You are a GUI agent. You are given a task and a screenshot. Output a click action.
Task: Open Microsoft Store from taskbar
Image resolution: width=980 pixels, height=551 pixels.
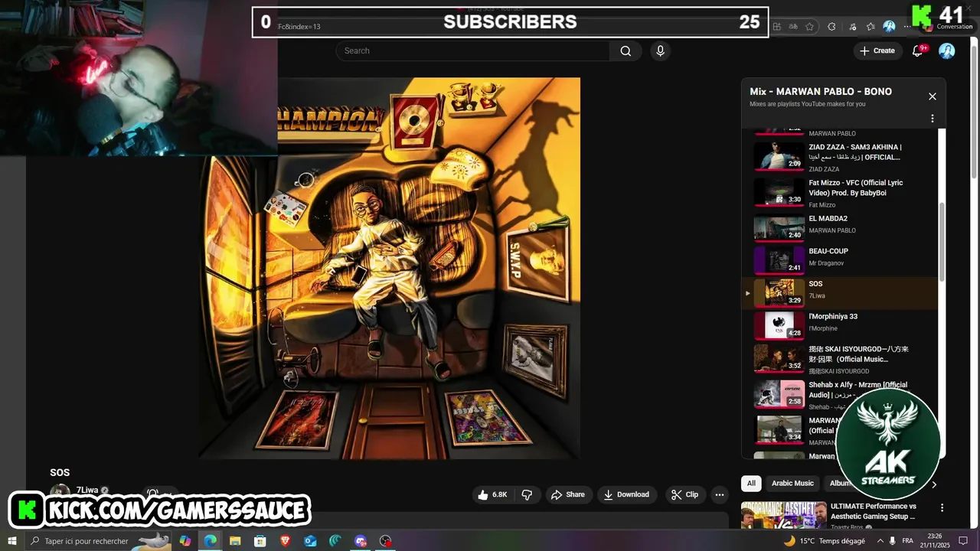(x=260, y=541)
